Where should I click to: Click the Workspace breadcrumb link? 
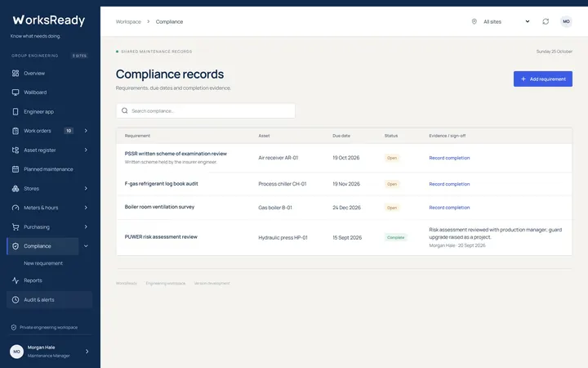(128, 22)
